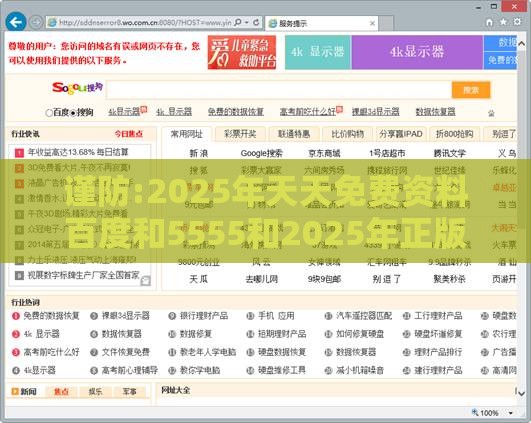Switch to 焦点 news tab

61,392
